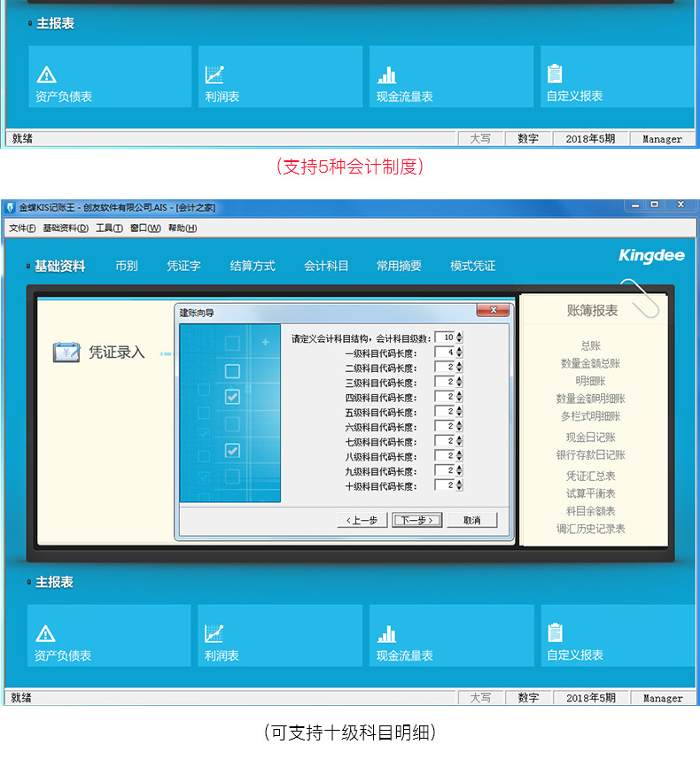Close the 建账向导 dialog
Screen dimensions: 700x775
pos(493,310)
